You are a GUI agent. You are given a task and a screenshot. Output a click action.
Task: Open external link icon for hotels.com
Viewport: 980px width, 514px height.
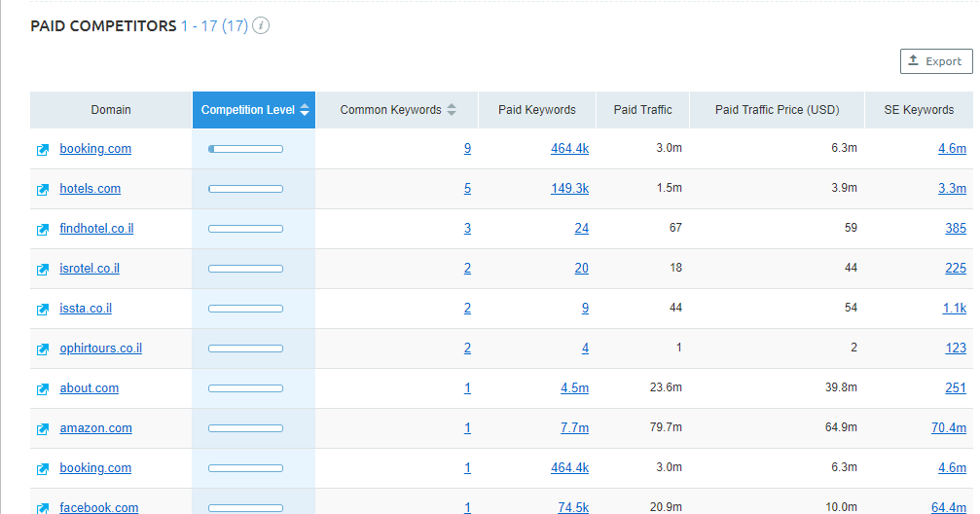tap(43, 190)
